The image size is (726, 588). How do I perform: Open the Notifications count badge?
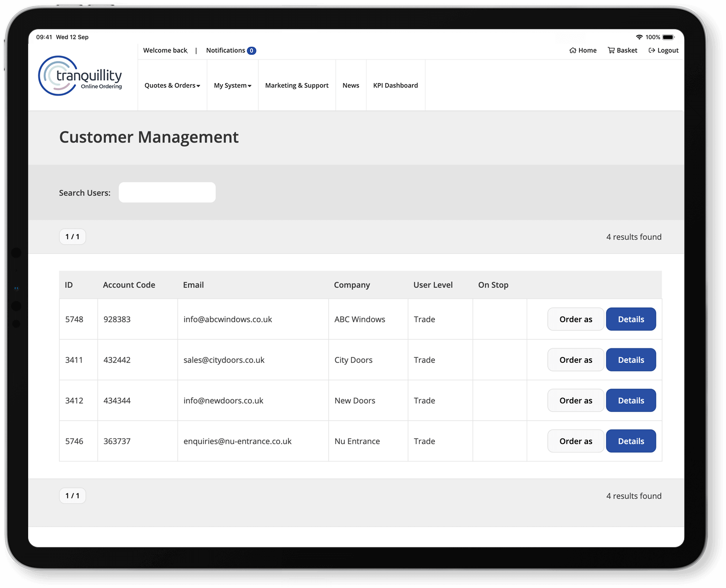(x=252, y=50)
